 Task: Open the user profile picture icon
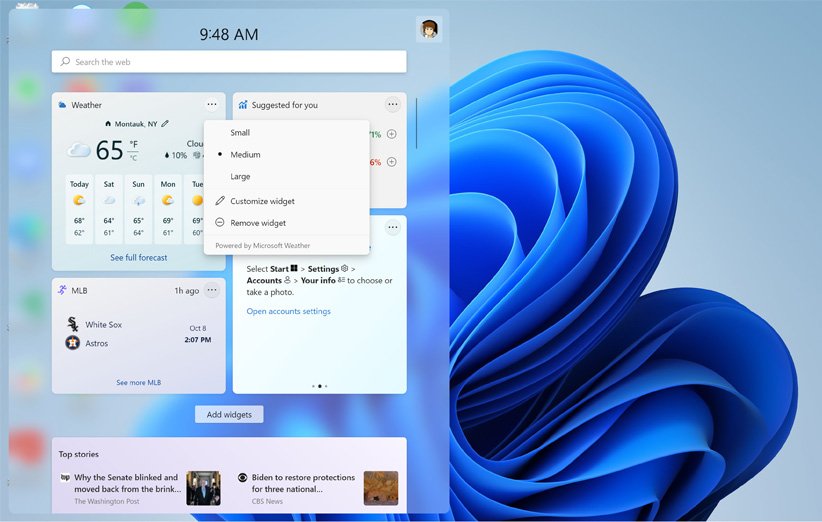tap(429, 30)
